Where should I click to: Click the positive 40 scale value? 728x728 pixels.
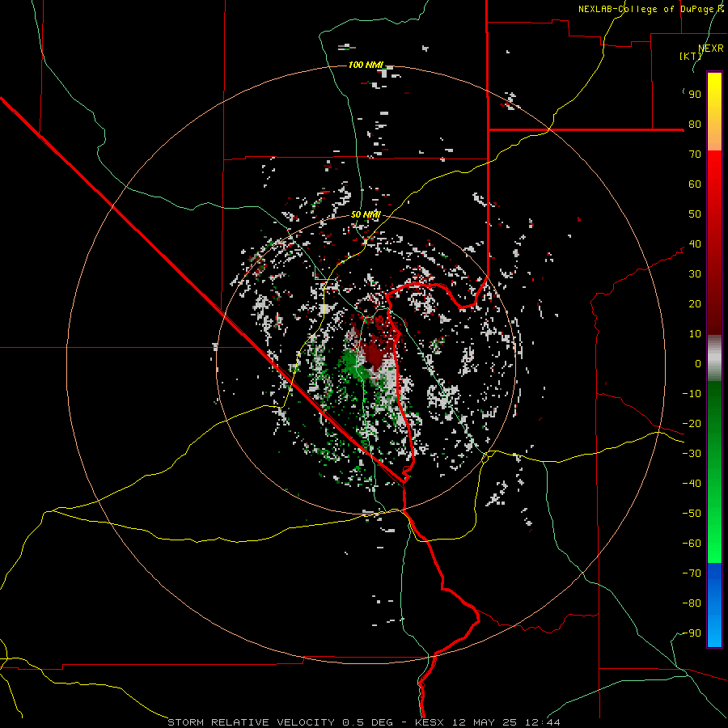[x=695, y=243]
